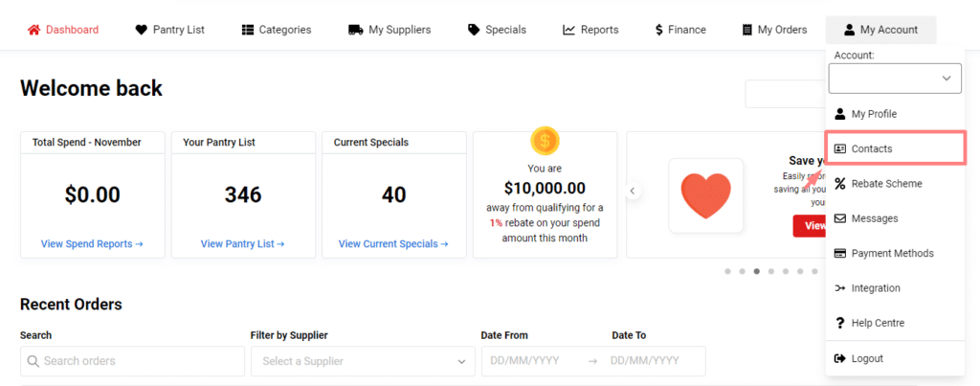980x386 pixels.
Task: Click the carousel previous arrow
Action: coord(633,191)
